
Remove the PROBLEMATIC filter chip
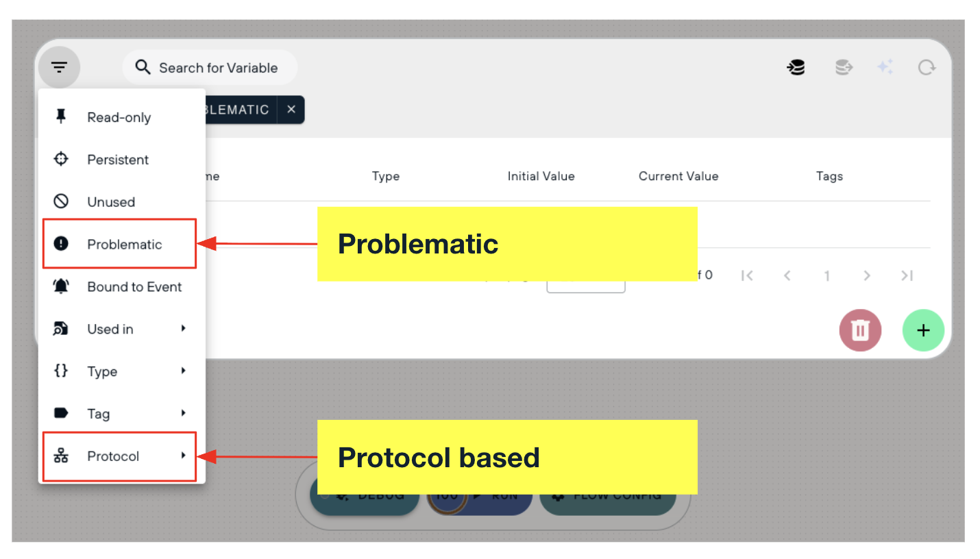tap(291, 110)
